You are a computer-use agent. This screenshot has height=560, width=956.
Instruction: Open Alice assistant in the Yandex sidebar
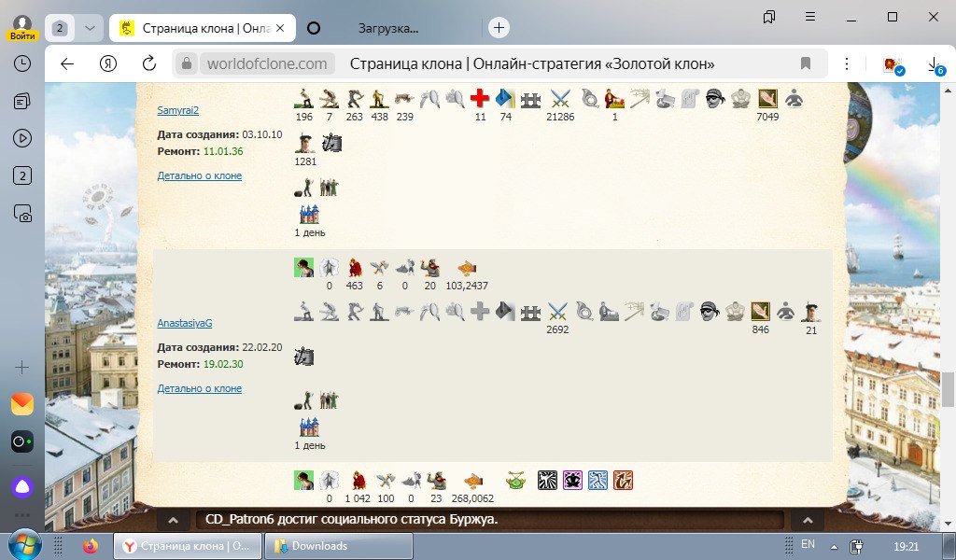(x=22, y=485)
